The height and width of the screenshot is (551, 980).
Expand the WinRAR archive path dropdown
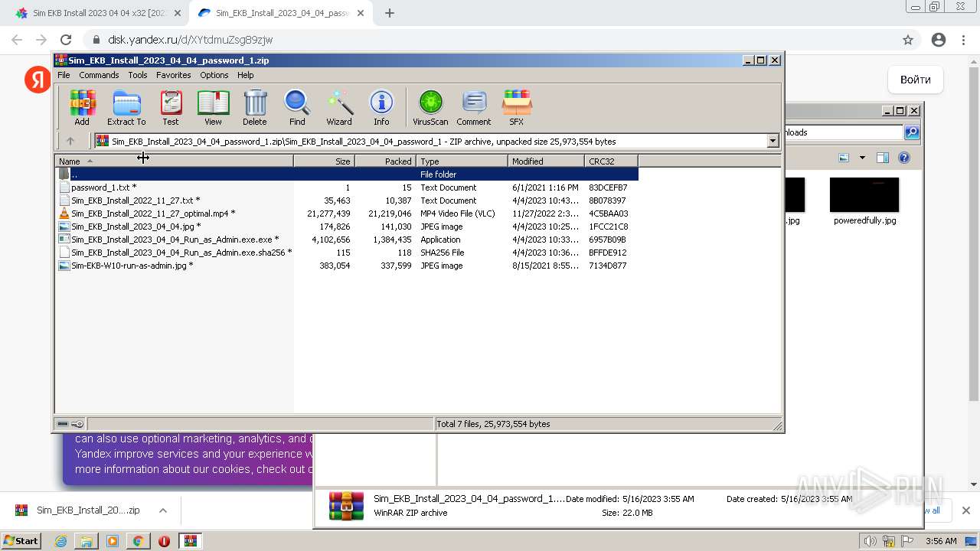pyautogui.click(x=773, y=141)
